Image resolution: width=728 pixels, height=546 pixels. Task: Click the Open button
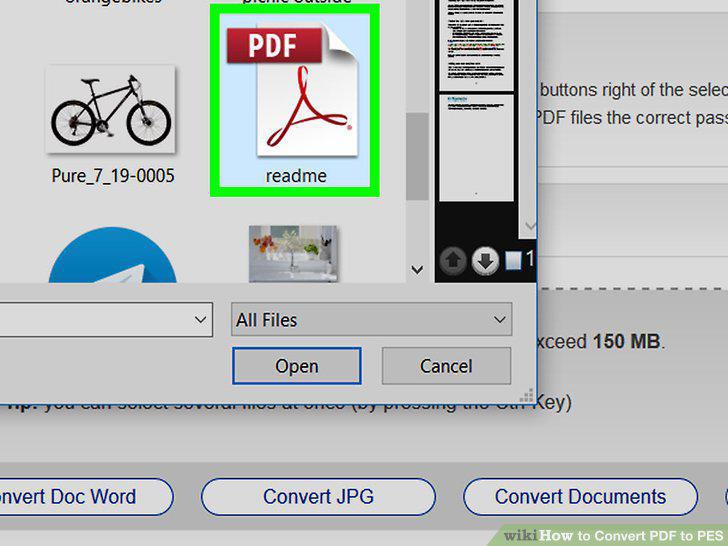pos(297,366)
